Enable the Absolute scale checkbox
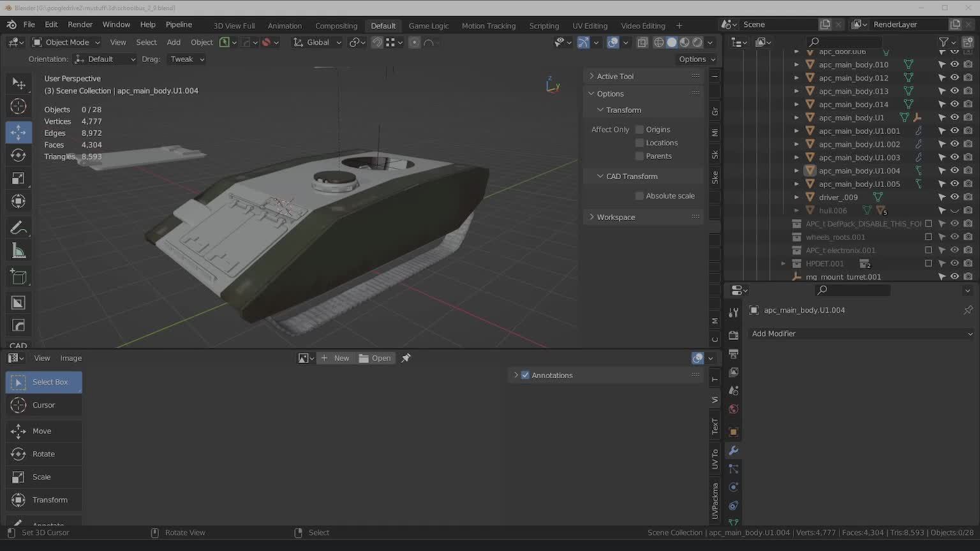Image resolution: width=980 pixels, height=551 pixels. click(639, 196)
